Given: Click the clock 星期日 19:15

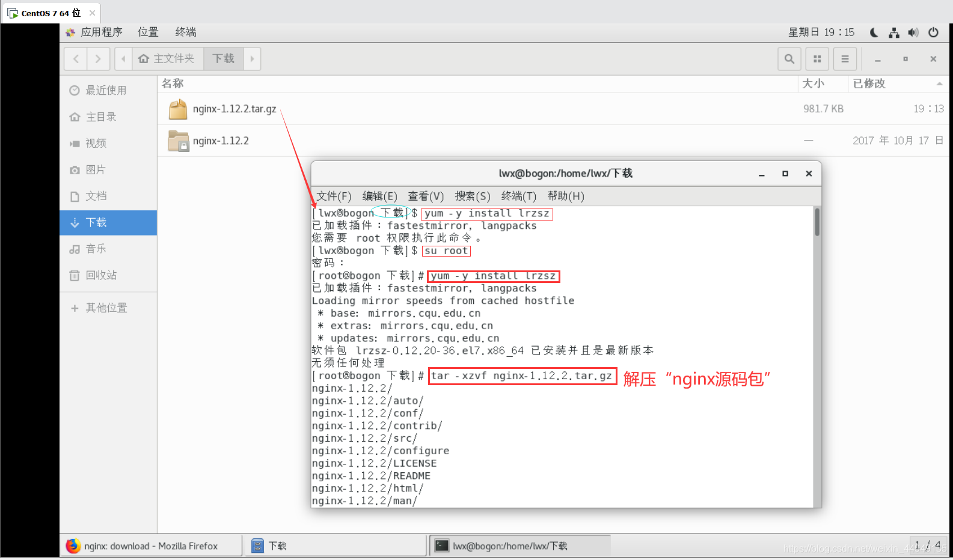Looking at the screenshot, I should click(x=821, y=32).
